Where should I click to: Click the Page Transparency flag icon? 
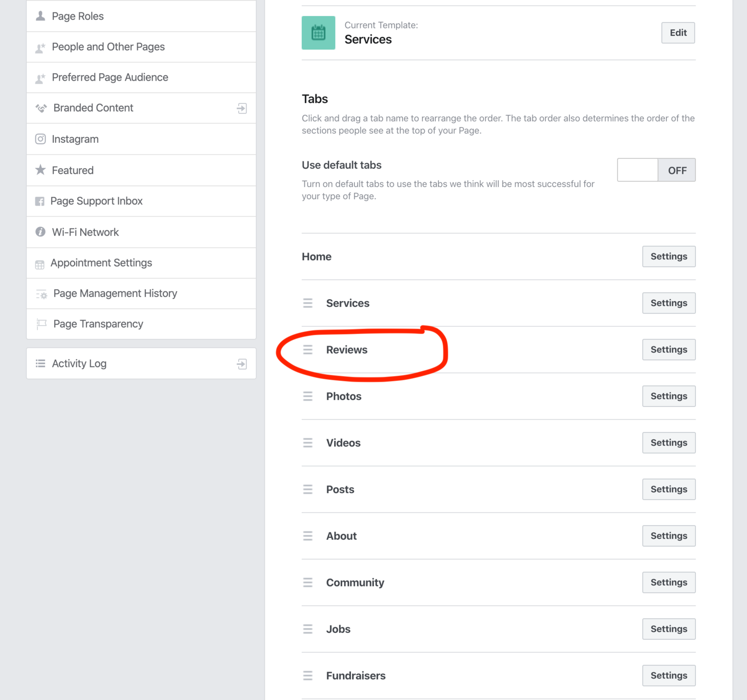41,324
